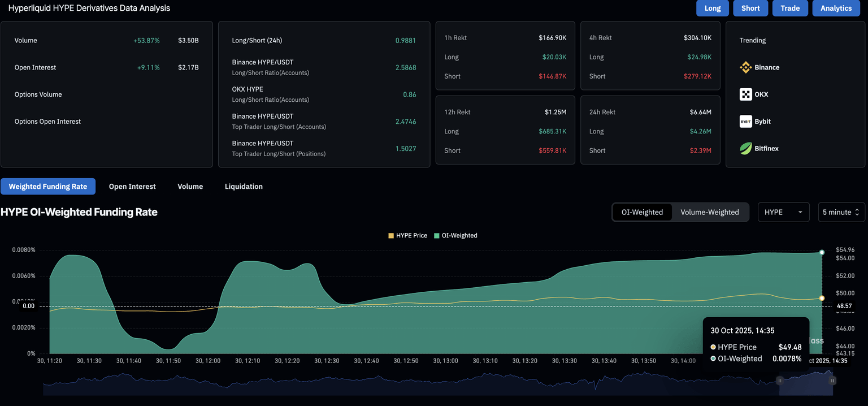The image size is (868, 406).
Task: Click the Bitfinex leaf logo icon
Action: (x=745, y=149)
